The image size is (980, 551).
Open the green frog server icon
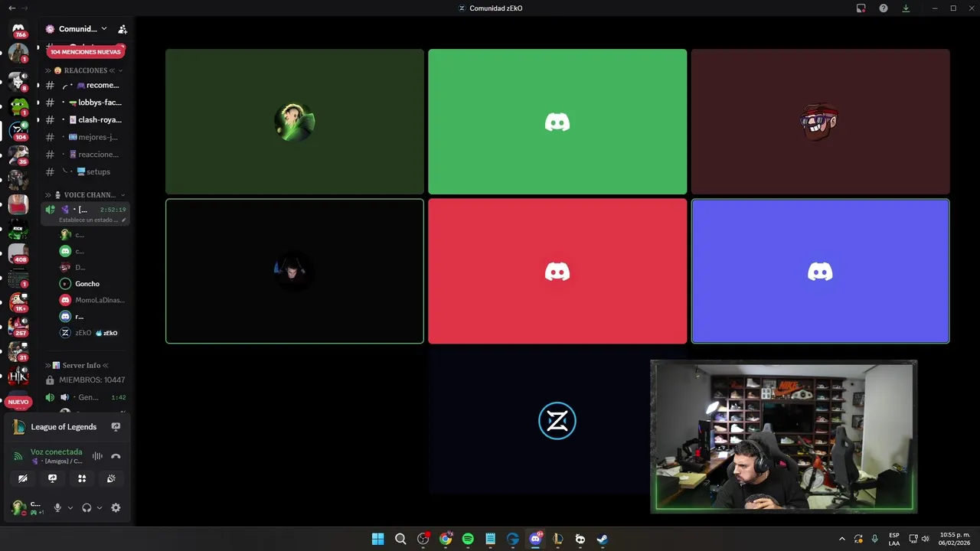[x=18, y=106]
